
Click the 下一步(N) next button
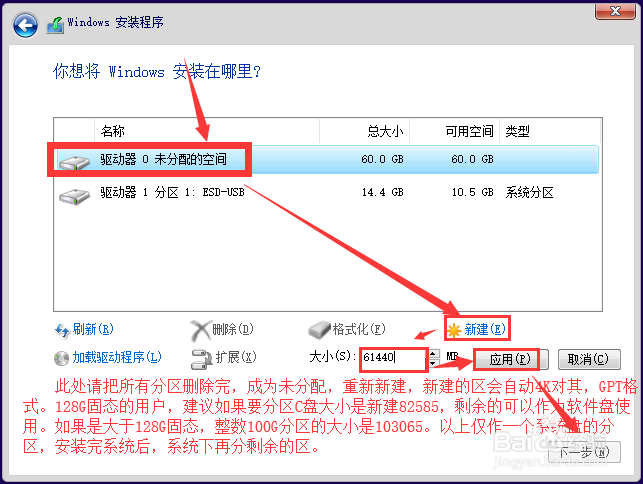coord(584,452)
